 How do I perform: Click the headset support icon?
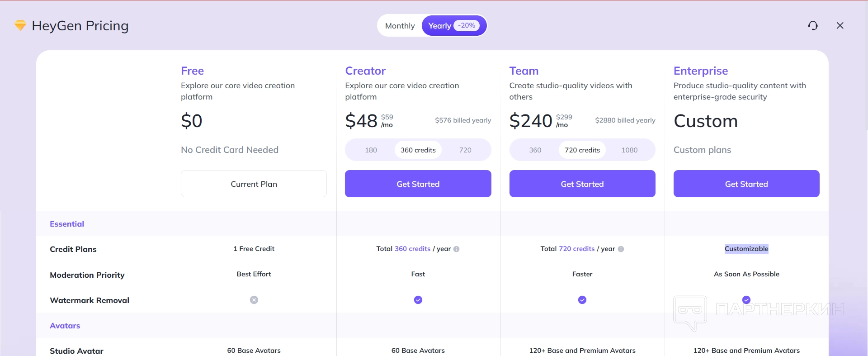813,26
